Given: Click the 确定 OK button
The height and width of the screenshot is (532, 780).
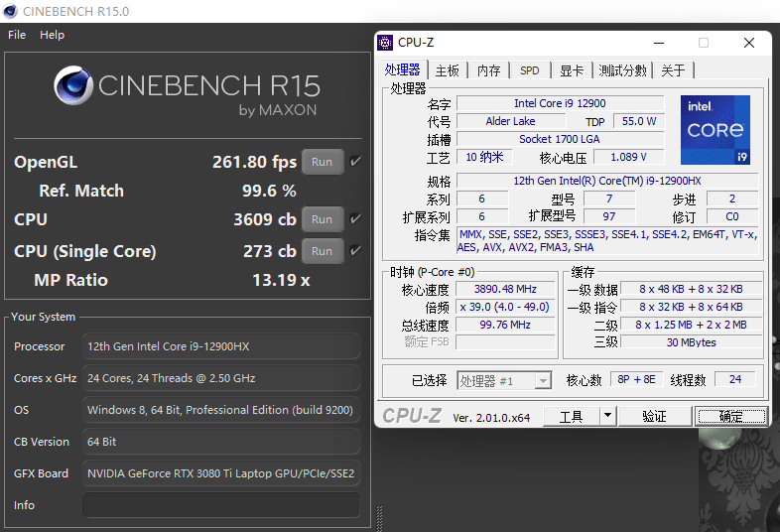Looking at the screenshot, I should (x=731, y=416).
